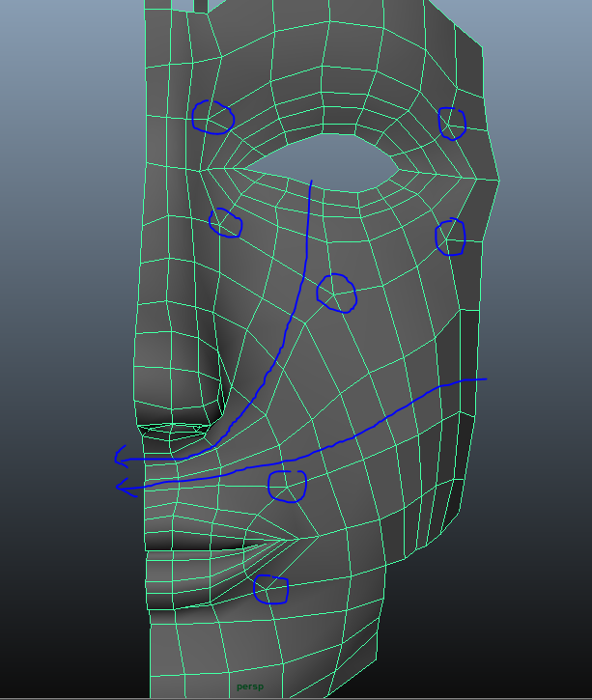Image resolution: width=592 pixels, height=700 pixels.
Task: Click the blue circle in the middle cheek
Action: [x=336, y=293]
